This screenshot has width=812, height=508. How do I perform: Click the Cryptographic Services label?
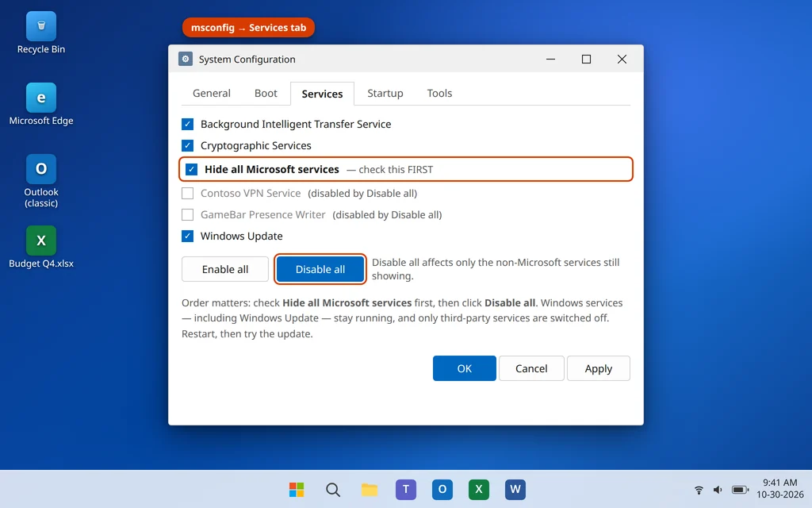pyautogui.click(x=256, y=146)
